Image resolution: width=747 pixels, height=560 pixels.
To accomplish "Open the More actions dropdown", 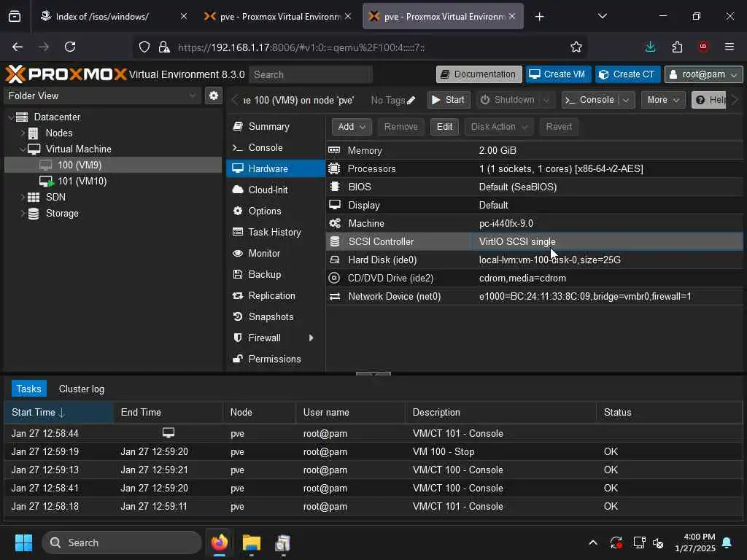I will coord(662,100).
